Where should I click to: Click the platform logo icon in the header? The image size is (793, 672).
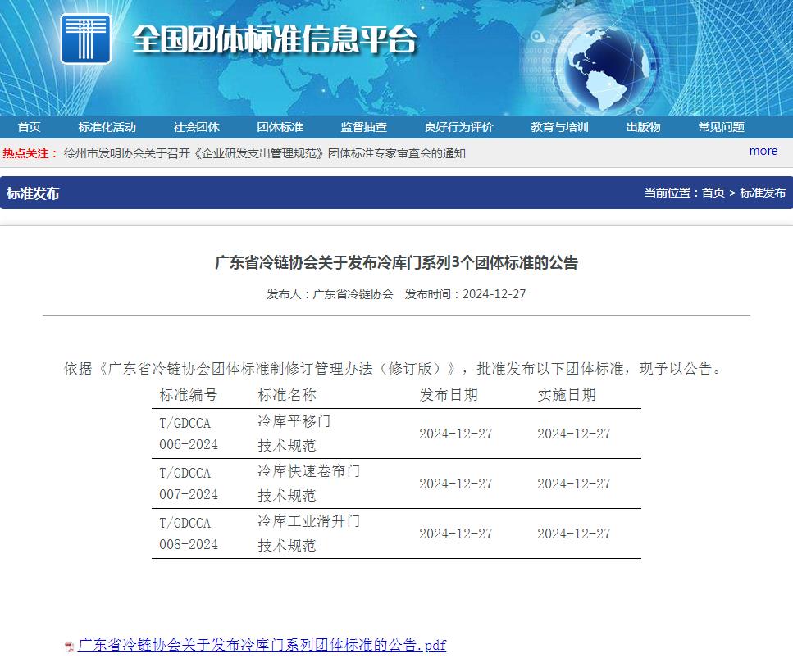point(85,39)
